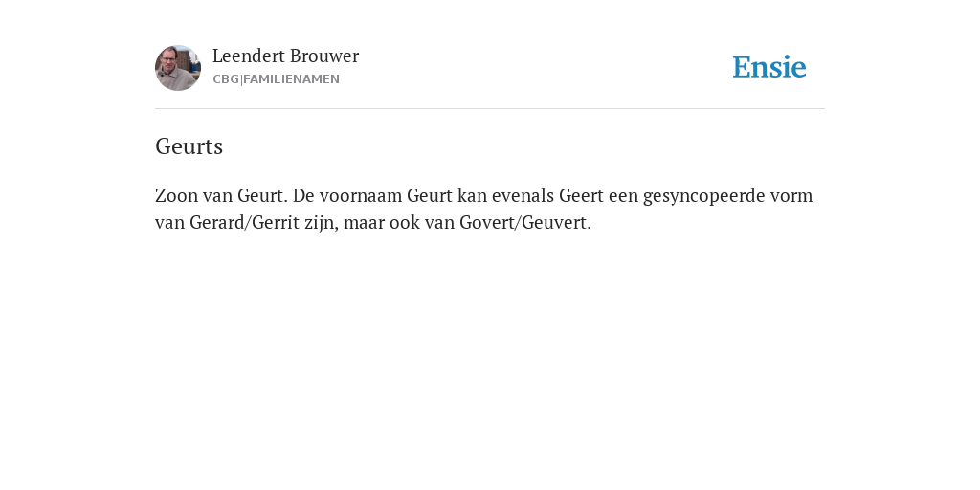Screen dimensions: 980x490
Task: Open the Ensie logo link
Action: point(769,67)
